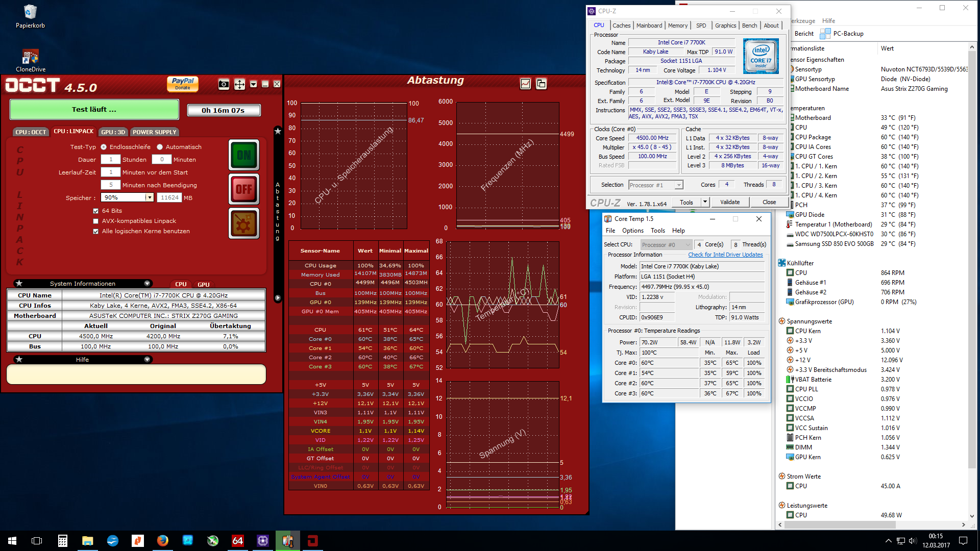Switch to the POWER SUPPLY tab

(154, 132)
